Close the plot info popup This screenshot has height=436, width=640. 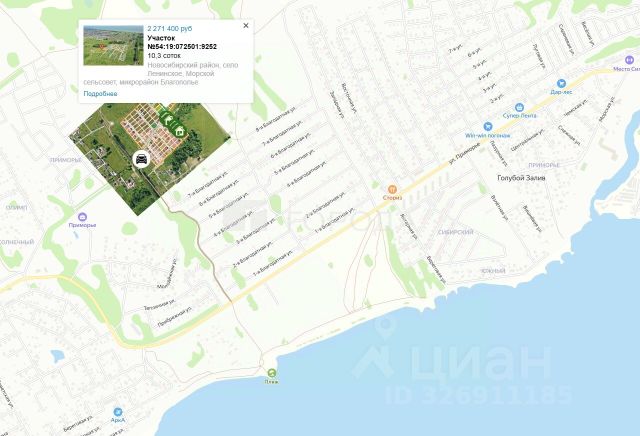click(x=246, y=25)
